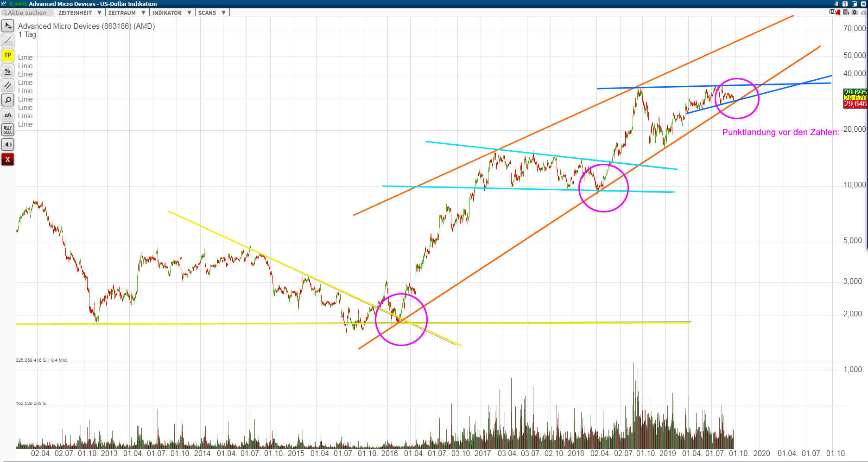Click the 'Punktlandung vor den Zahlen:' annotation
868x462 pixels.
[781, 132]
